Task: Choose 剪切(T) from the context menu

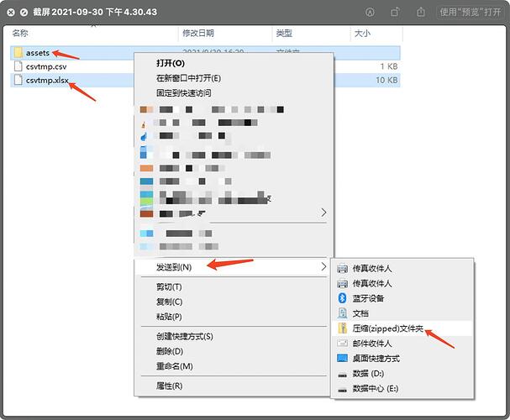Action: [x=234, y=286]
